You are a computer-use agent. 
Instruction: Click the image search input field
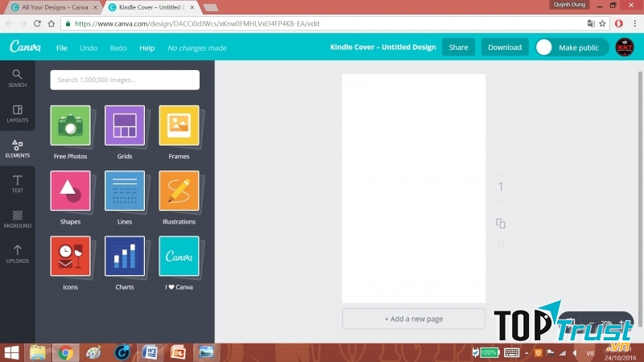(125, 80)
